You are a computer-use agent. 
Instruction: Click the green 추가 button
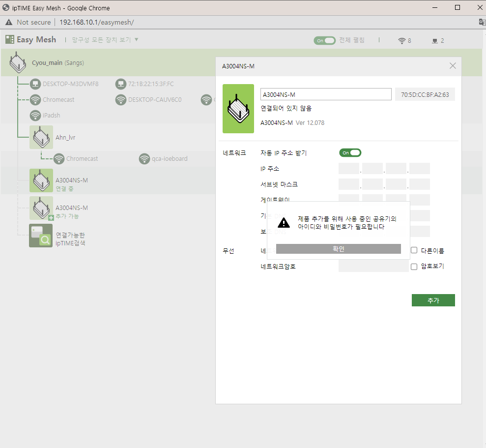pos(433,300)
